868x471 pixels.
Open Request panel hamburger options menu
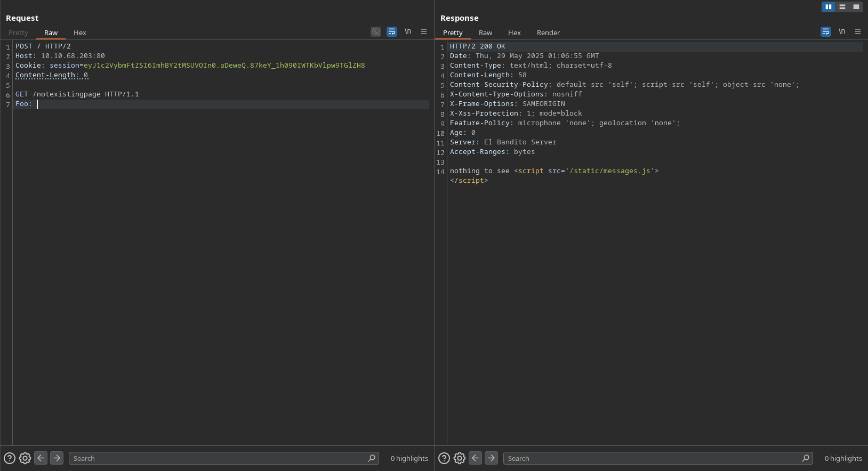[x=424, y=32]
